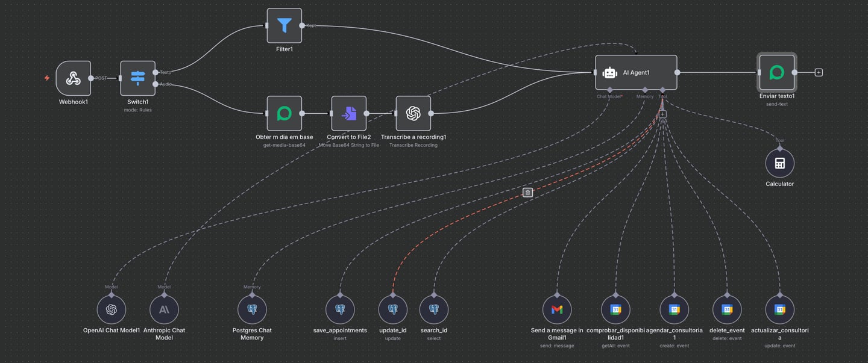
Task: Click the AI Agent1 Memory connector
Action: coord(644,90)
